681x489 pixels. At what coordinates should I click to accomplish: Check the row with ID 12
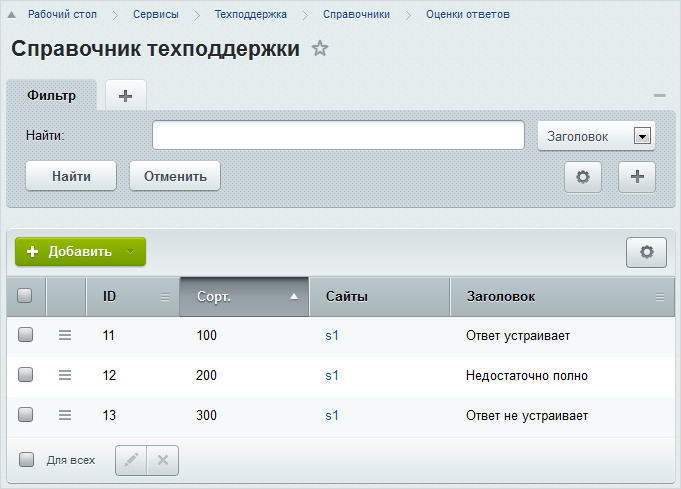[25, 375]
